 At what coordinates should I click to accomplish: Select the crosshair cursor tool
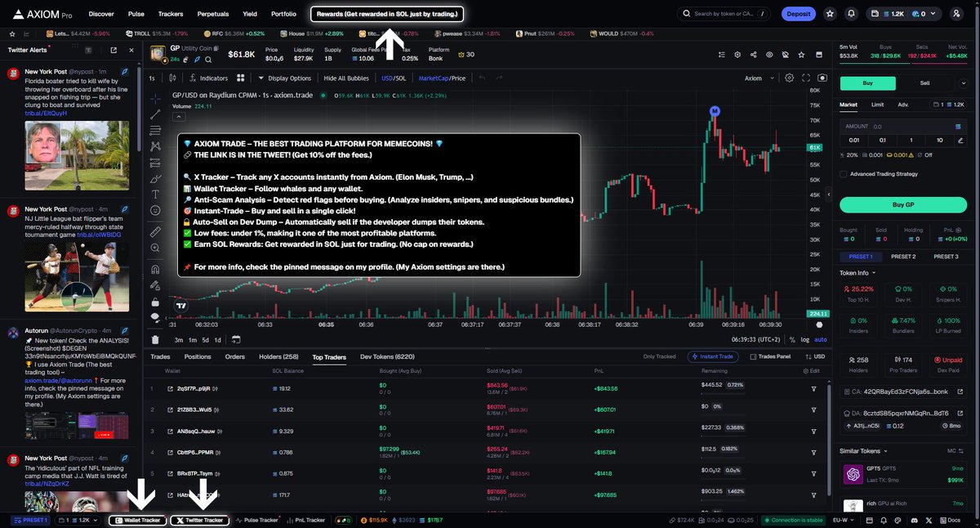point(156,97)
